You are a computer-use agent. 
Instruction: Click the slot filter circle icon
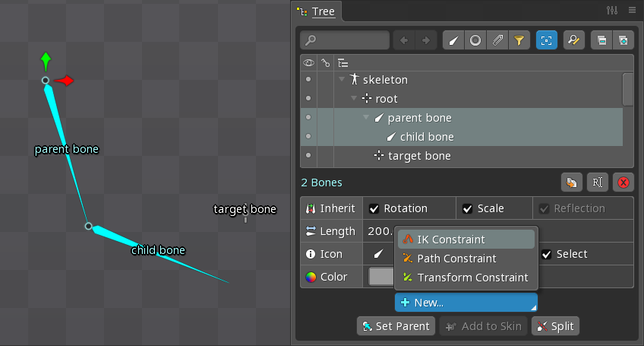coord(475,40)
